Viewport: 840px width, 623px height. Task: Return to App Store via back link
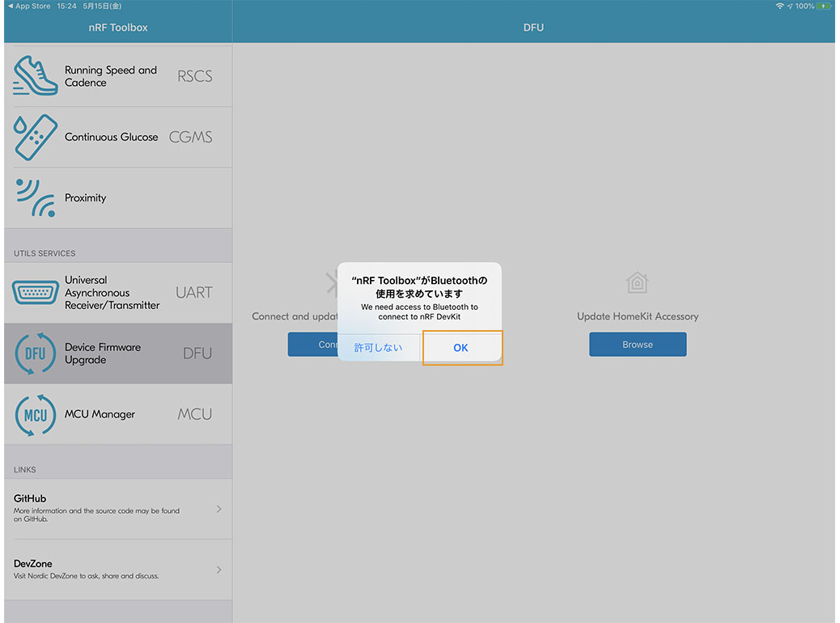(29, 6)
